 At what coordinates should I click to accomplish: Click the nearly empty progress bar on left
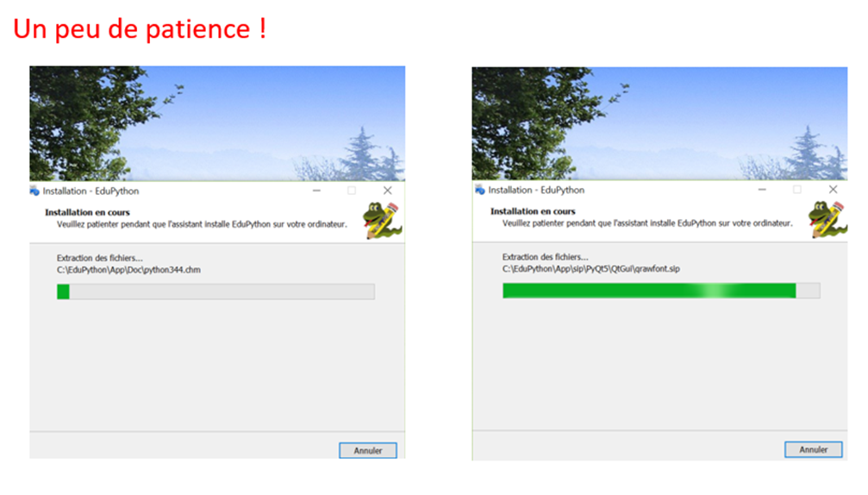click(215, 292)
